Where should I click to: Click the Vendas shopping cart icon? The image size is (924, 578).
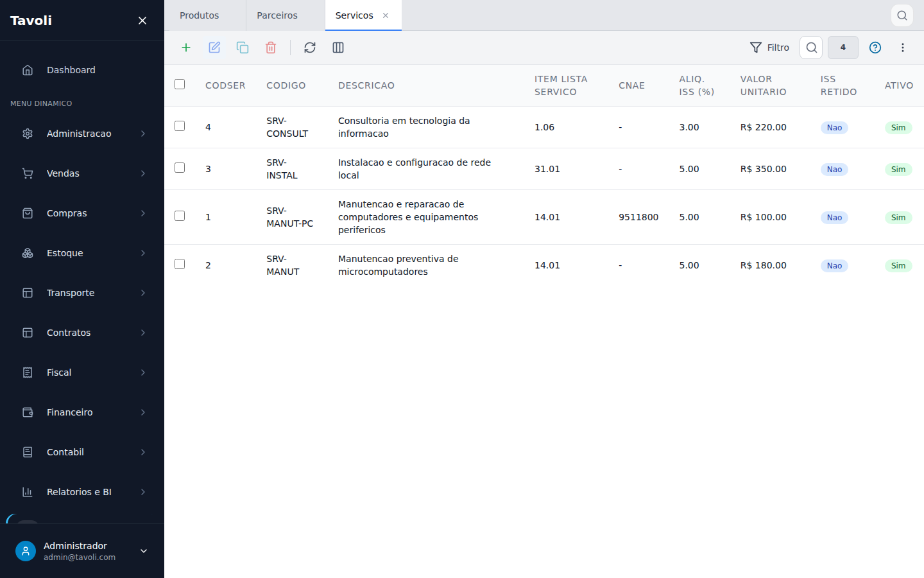point(28,173)
